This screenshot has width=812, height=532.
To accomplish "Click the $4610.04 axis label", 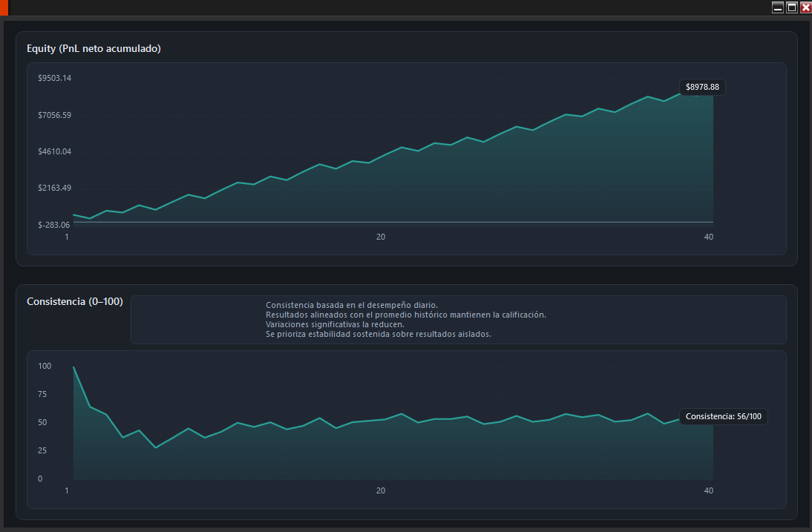I will [54, 151].
